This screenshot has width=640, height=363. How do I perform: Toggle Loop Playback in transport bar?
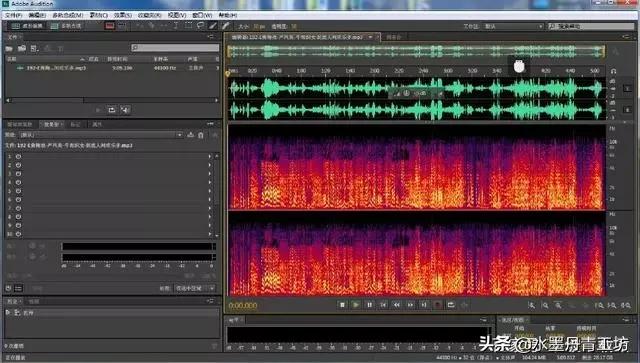click(451, 305)
